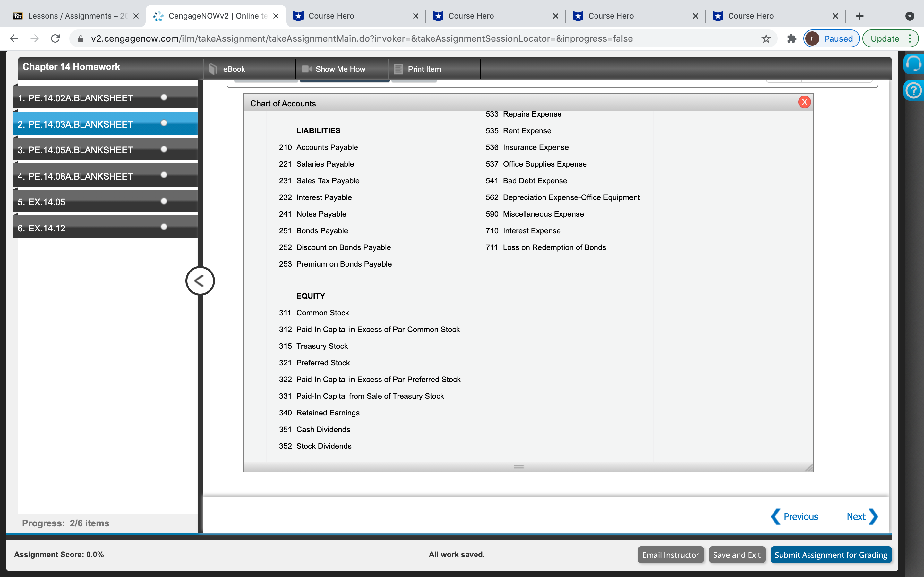
Task: Open the headset support icon
Action: [x=913, y=64]
